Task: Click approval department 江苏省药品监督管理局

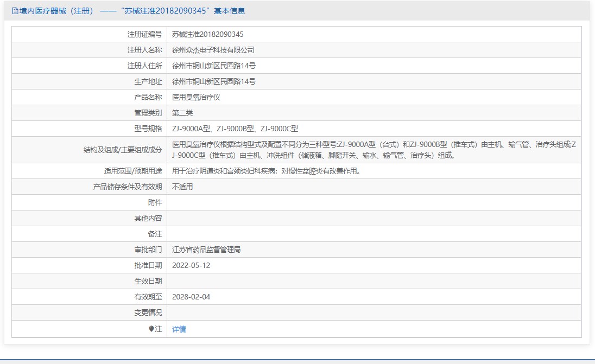Action: [x=206, y=250]
